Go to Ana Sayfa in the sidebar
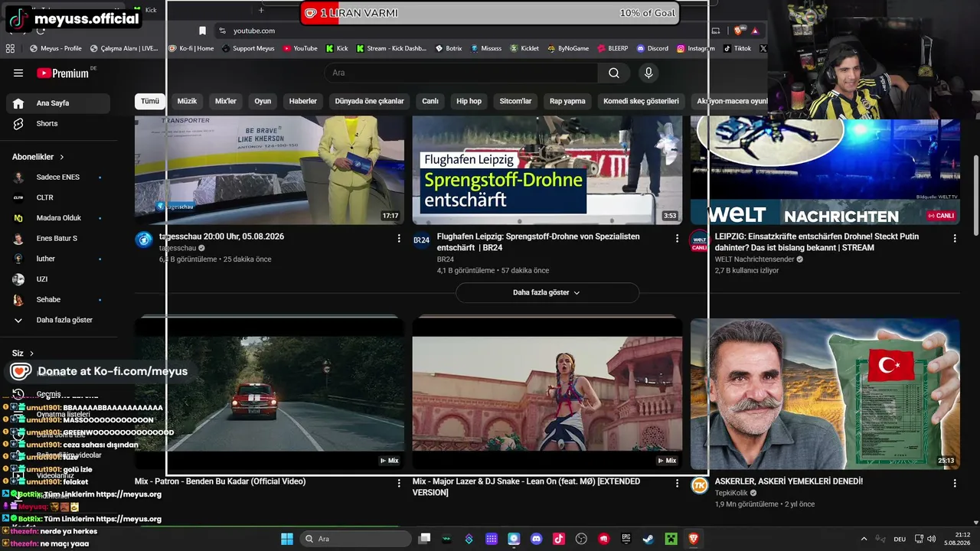 click(58, 103)
